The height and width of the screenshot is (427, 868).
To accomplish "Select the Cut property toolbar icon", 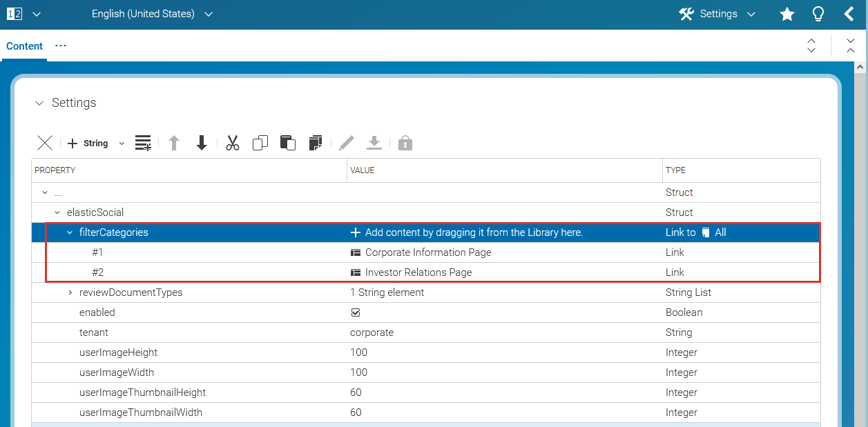I will (x=232, y=143).
